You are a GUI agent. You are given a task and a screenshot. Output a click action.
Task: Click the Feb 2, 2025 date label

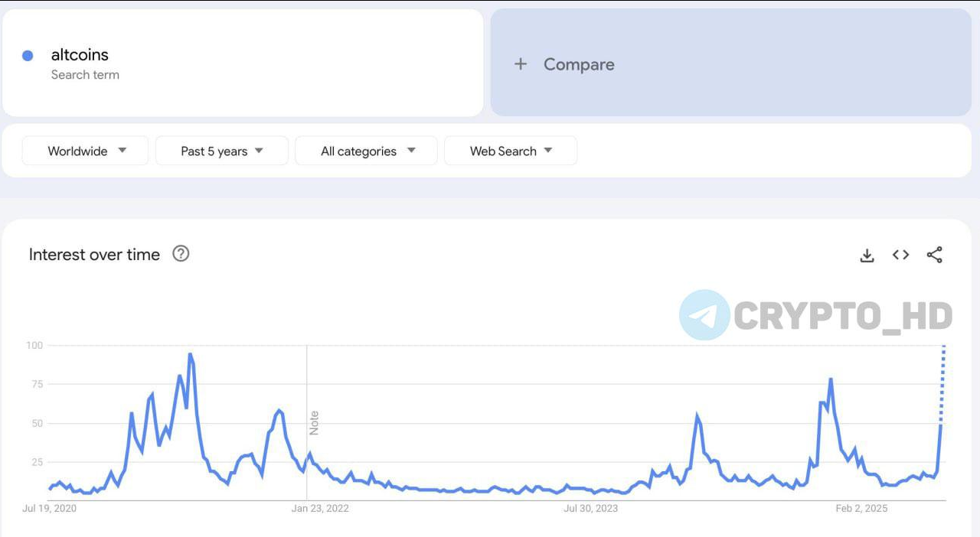(x=861, y=509)
